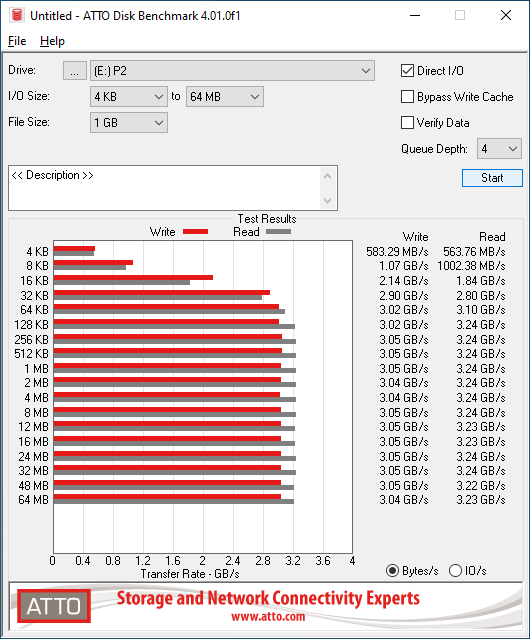The image size is (530, 639).
Task: Enable the Verify Data checkbox
Action: 407,123
